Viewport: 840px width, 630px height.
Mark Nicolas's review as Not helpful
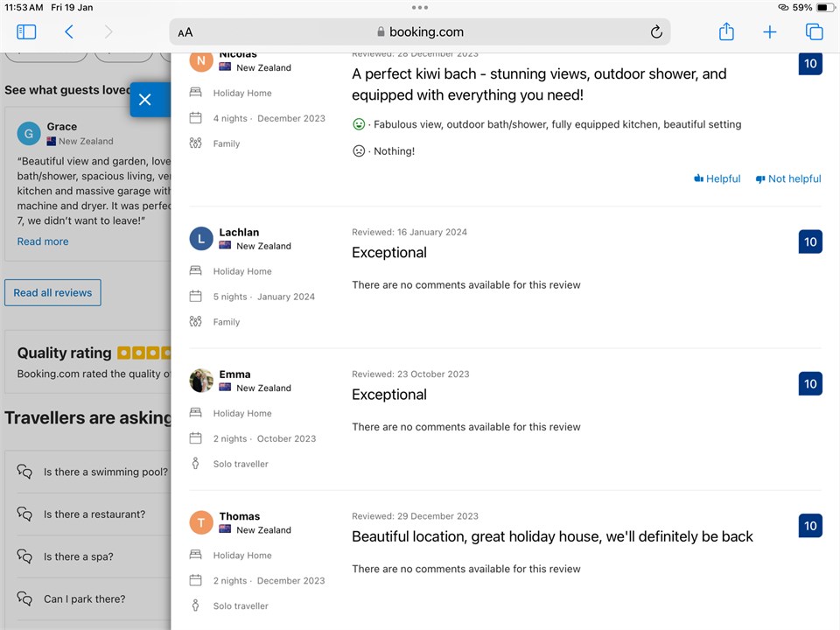click(x=787, y=178)
